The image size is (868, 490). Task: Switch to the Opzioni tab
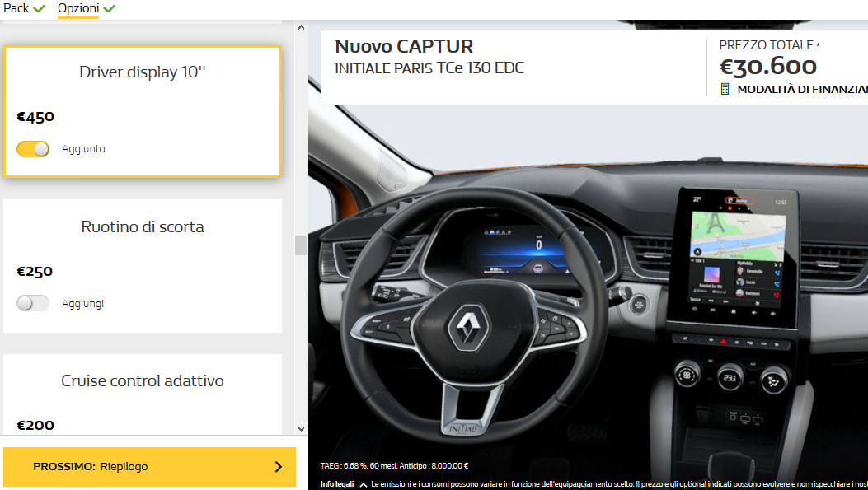(78, 8)
